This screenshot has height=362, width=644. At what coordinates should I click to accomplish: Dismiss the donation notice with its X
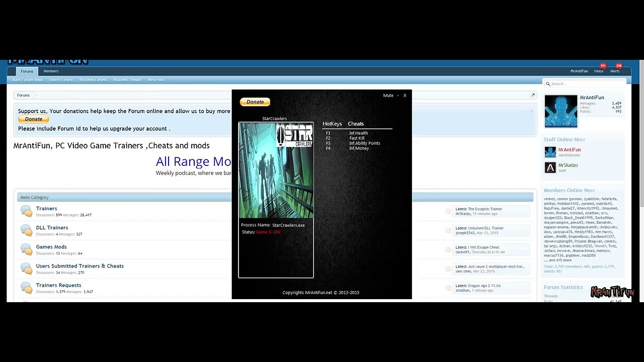point(531,111)
